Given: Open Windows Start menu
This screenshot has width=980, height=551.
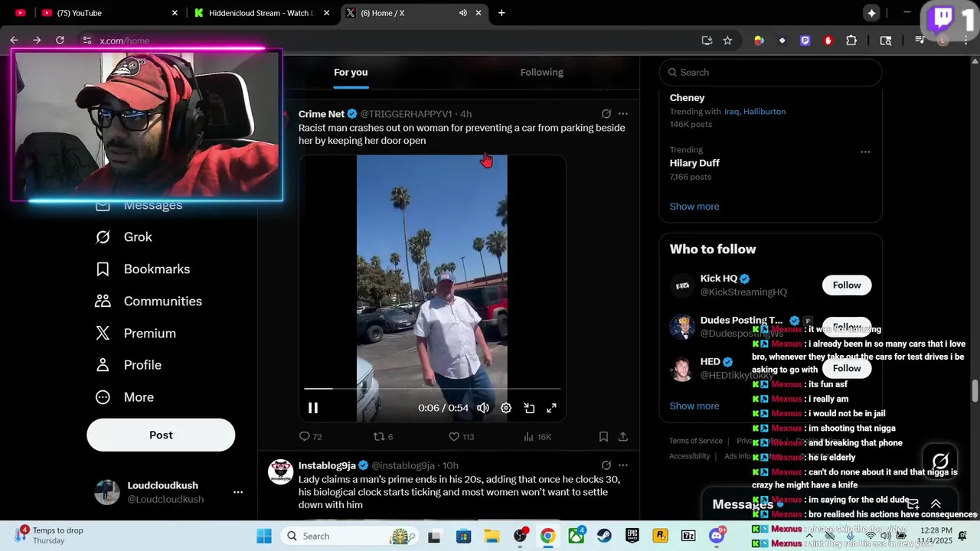Looking at the screenshot, I should pos(264,536).
